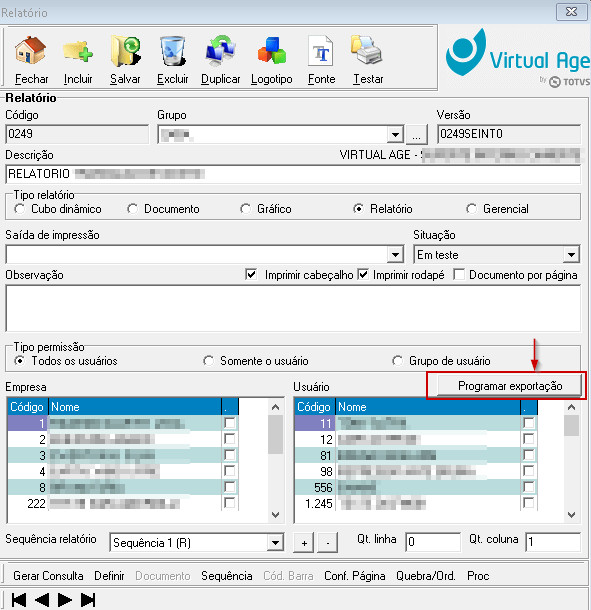Click Nome column header in Empresa table

point(135,407)
